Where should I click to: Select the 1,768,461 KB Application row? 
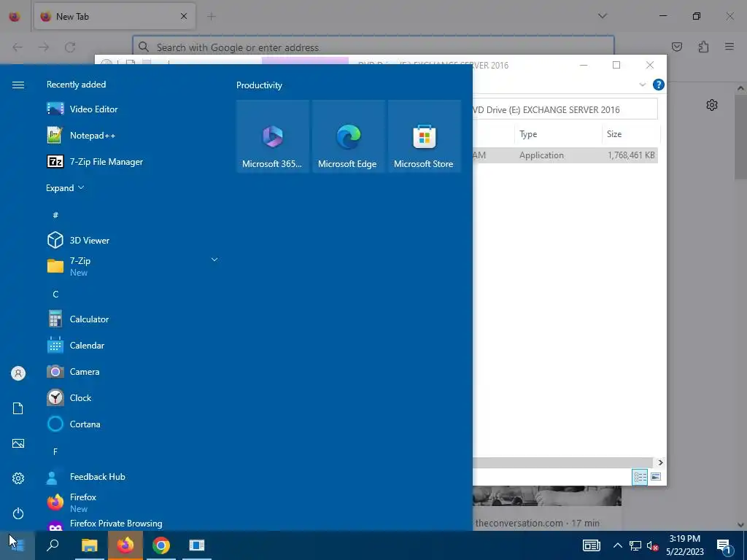point(565,155)
